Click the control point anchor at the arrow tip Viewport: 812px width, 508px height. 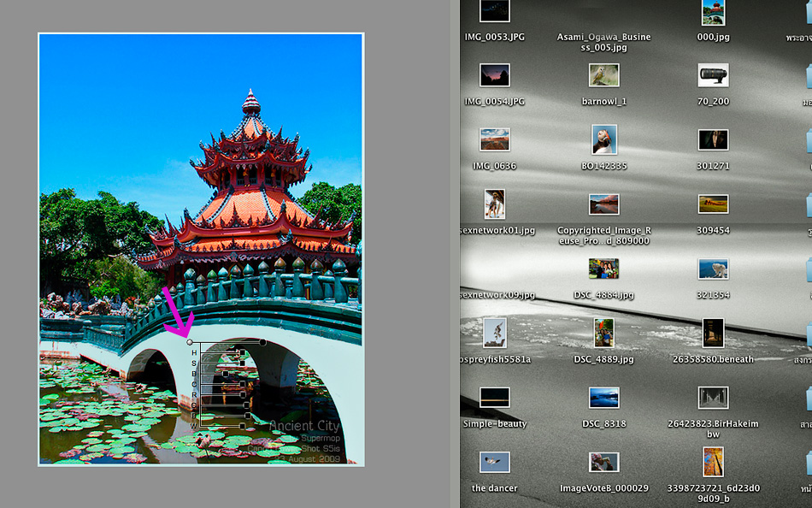[190, 342]
